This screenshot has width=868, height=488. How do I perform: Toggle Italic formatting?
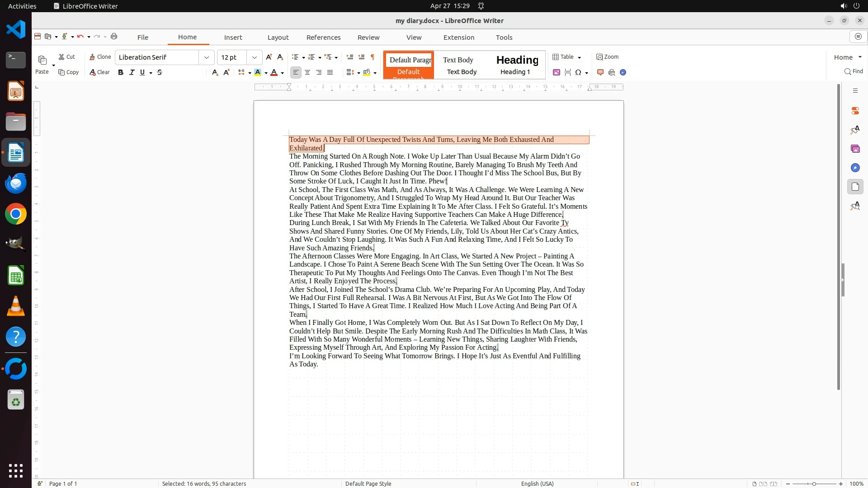tap(132, 72)
